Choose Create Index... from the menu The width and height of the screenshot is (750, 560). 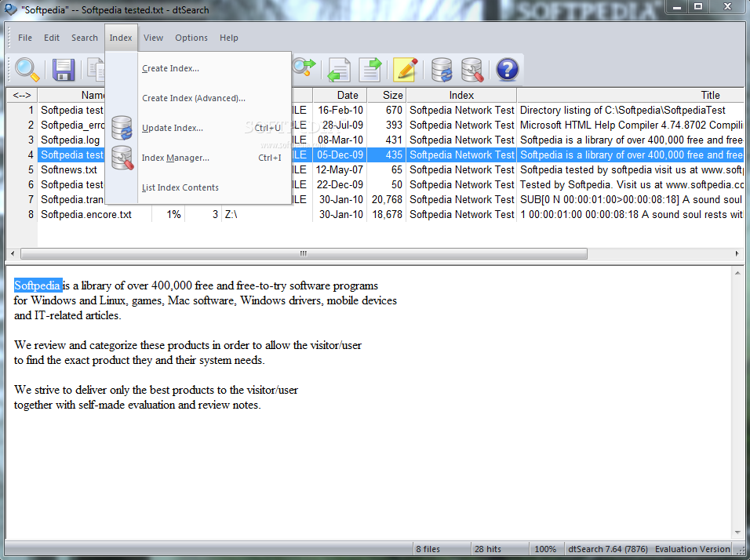click(x=198, y=68)
